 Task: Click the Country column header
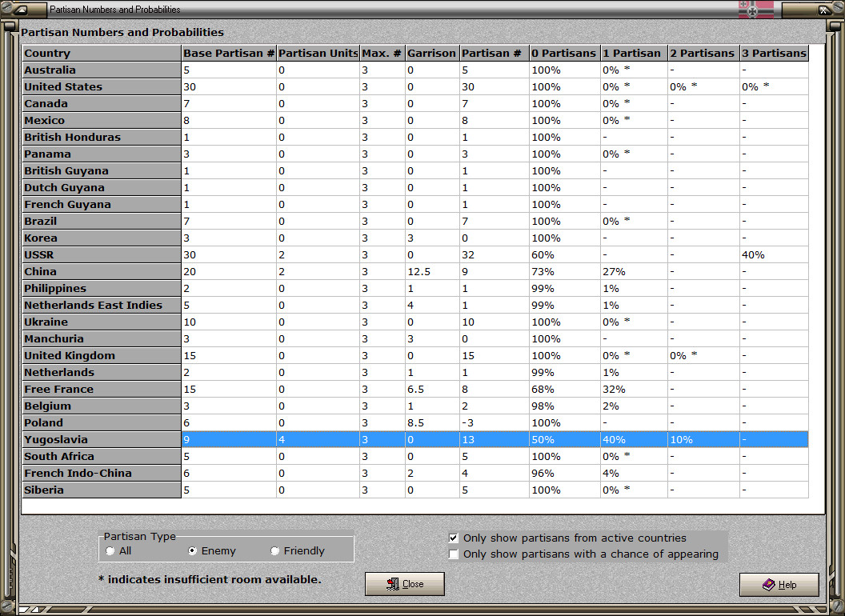pyautogui.click(x=102, y=53)
